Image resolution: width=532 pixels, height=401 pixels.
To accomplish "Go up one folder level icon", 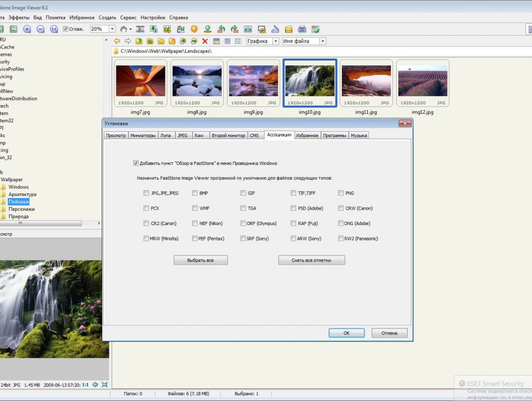I will click(x=139, y=41).
